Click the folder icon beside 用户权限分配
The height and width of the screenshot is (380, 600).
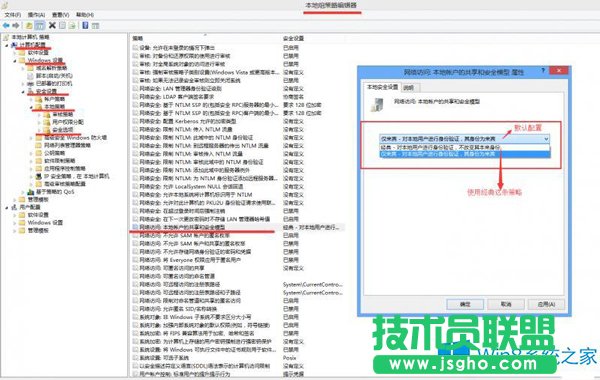pos(47,122)
